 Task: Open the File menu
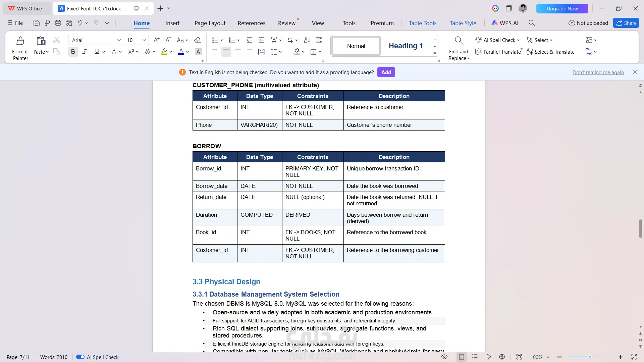pos(15,23)
